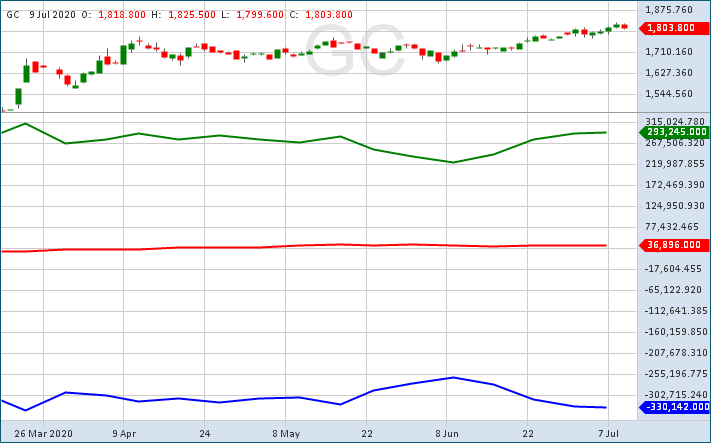Image resolution: width=711 pixels, height=443 pixels.
Task: Click the '8 Jun' axis date
Action: pos(447,433)
